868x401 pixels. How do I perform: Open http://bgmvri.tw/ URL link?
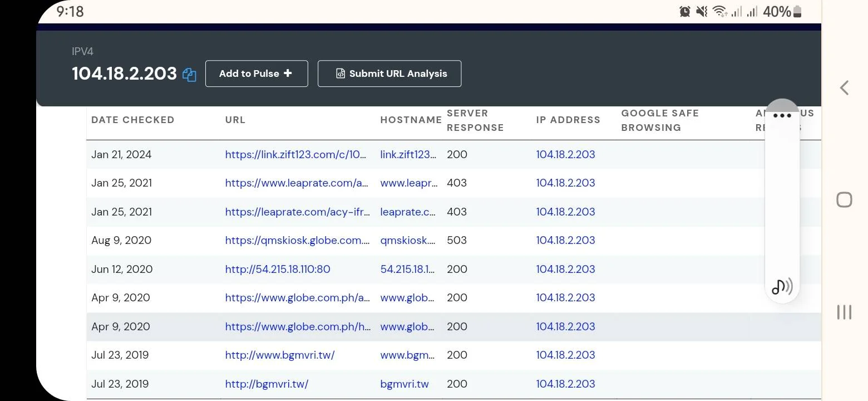pyautogui.click(x=267, y=384)
